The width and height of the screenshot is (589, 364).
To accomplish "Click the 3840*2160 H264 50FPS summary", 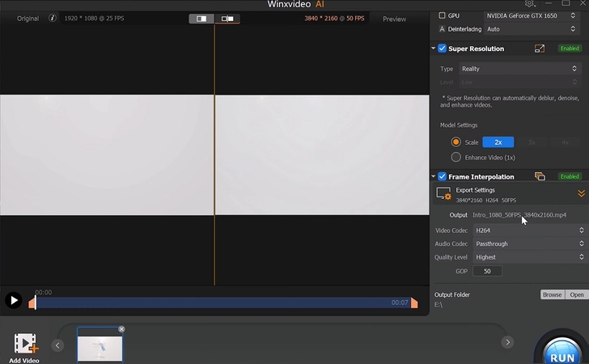I will (x=486, y=201).
